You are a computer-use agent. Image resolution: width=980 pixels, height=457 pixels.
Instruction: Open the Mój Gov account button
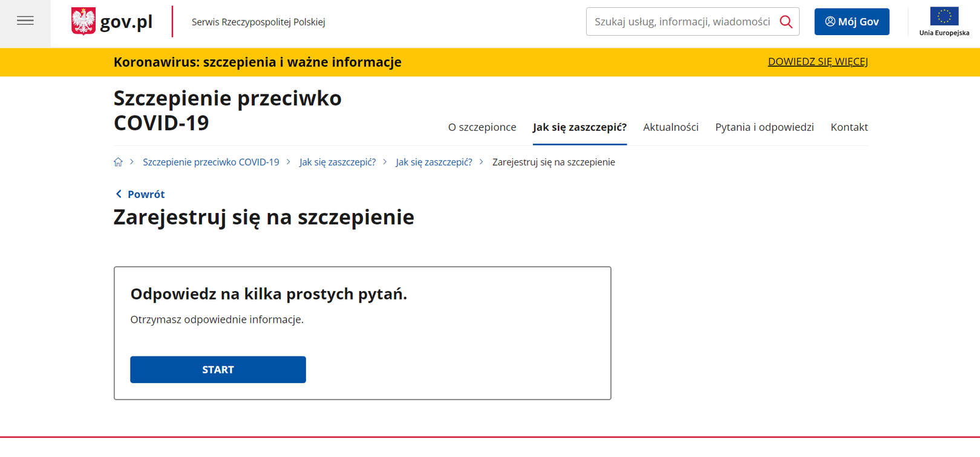click(851, 22)
